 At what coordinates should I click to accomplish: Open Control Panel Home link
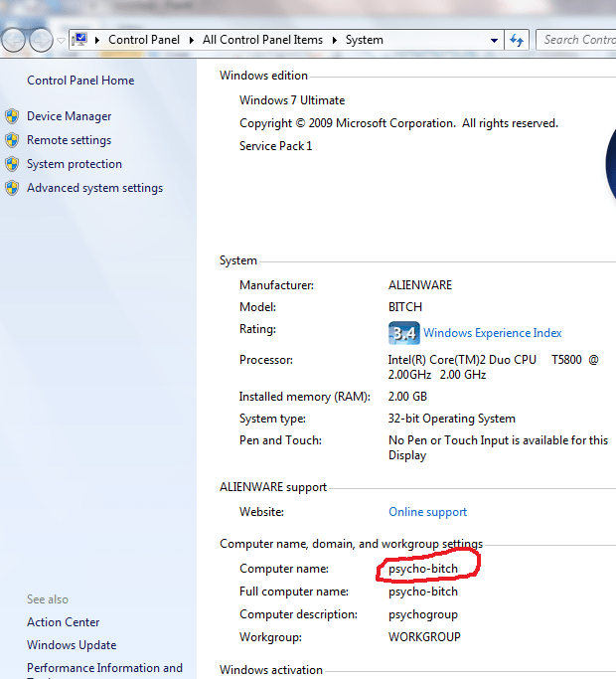point(80,81)
